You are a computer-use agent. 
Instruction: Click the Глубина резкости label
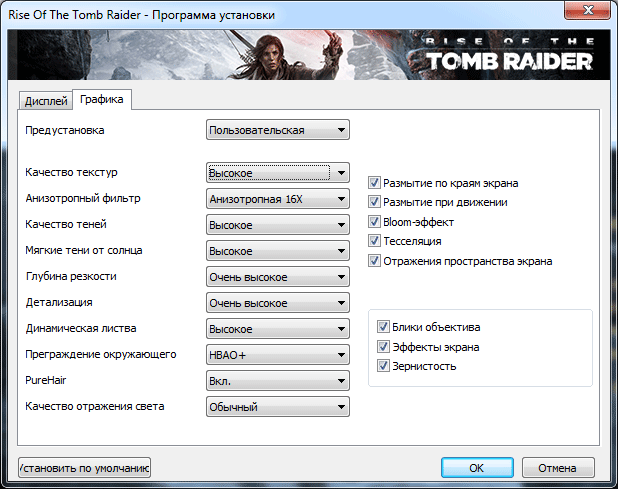(x=71, y=276)
